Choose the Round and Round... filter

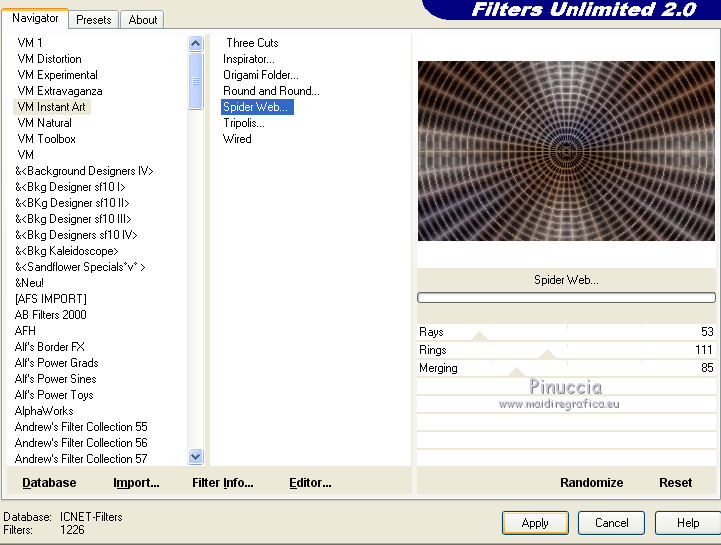(x=271, y=91)
